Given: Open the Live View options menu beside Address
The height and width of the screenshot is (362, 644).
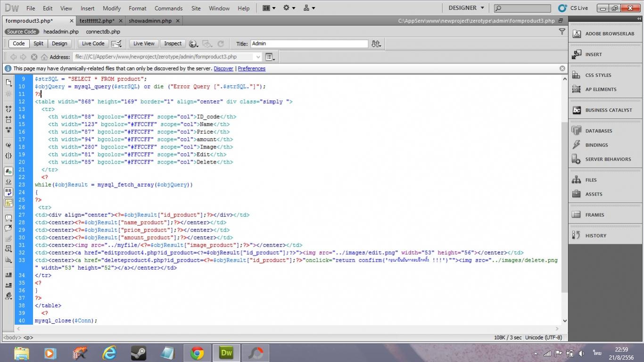Looking at the screenshot, I should coord(270,57).
